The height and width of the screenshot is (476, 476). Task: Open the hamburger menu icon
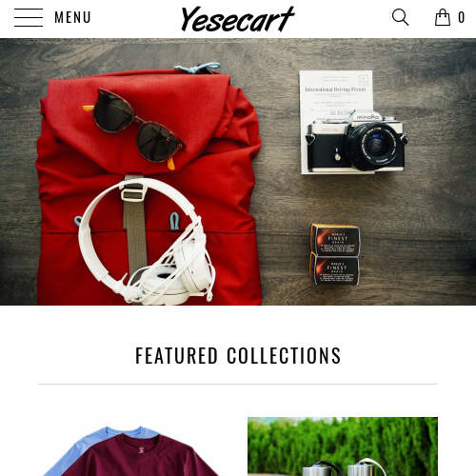(x=29, y=17)
